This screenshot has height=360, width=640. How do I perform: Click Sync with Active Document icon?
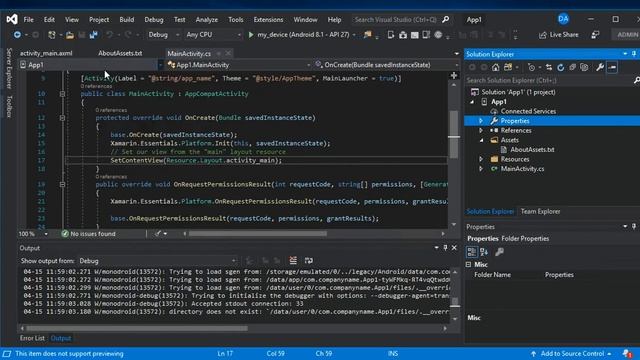click(549, 67)
